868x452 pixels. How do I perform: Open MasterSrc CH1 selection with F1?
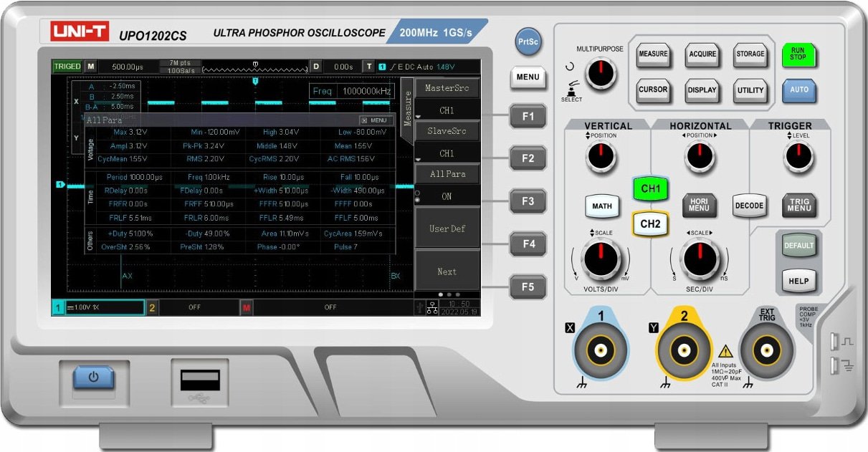click(x=528, y=115)
